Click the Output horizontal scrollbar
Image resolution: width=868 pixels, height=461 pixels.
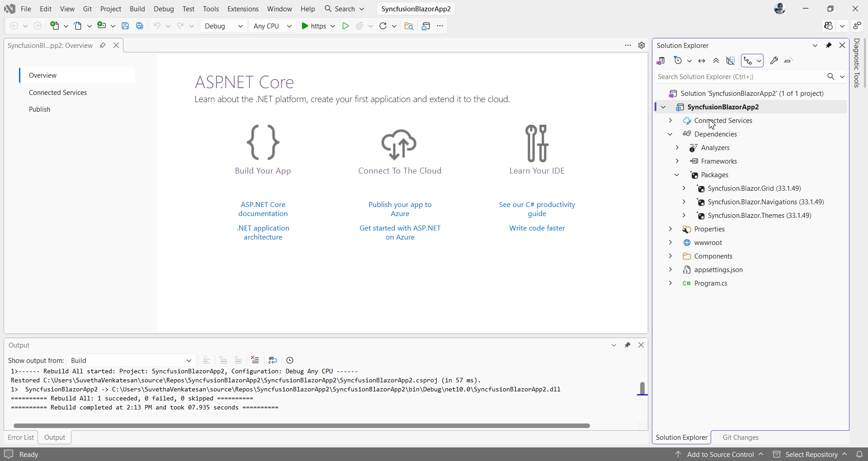point(302,425)
